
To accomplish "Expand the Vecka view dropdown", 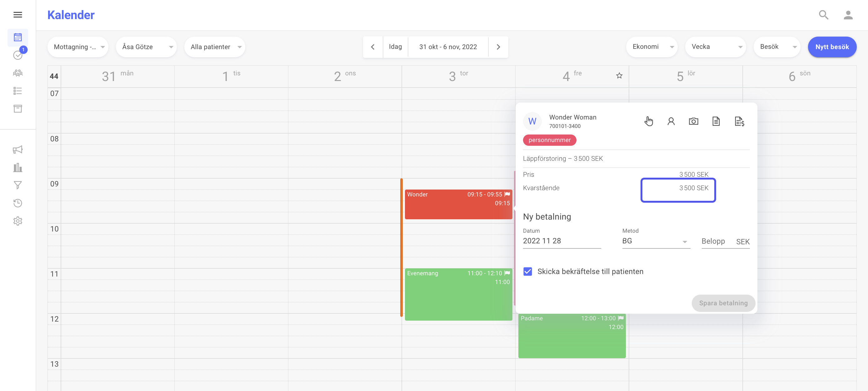I will pos(716,47).
